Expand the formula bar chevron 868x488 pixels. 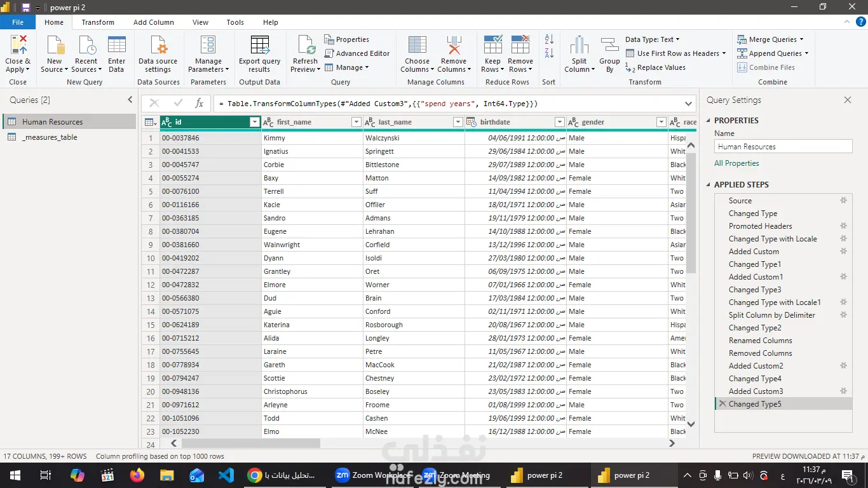click(x=689, y=104)
